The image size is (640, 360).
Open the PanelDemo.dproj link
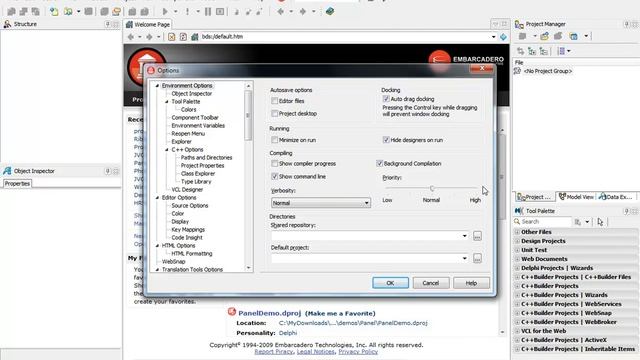pyautogui.click(x=270, y=313)
